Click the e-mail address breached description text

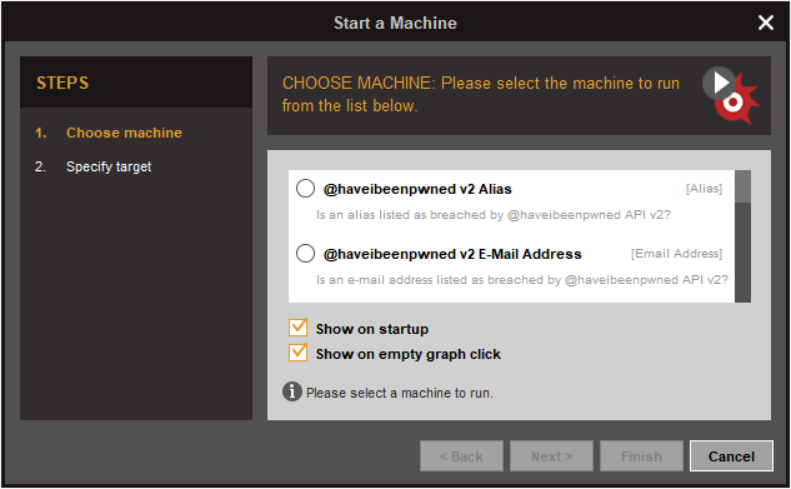[x=522, y=280]
